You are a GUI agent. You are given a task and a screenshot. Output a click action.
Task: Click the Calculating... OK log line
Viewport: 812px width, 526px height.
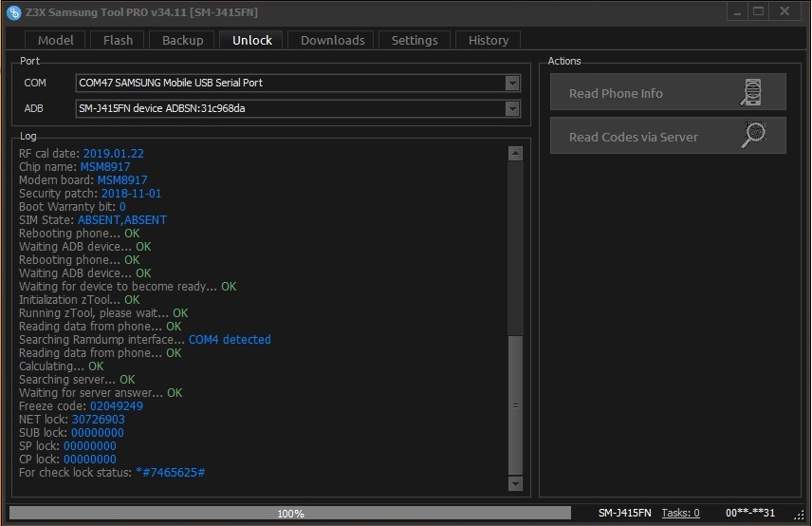click(x=61, y=366)
